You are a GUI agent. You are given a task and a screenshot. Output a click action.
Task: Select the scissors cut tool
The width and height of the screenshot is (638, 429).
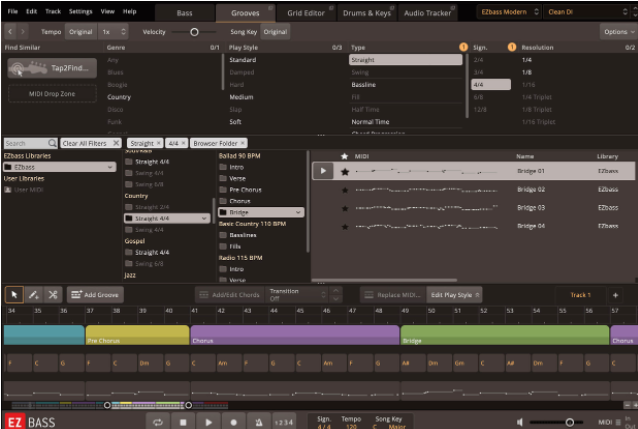tap(53, 295)
